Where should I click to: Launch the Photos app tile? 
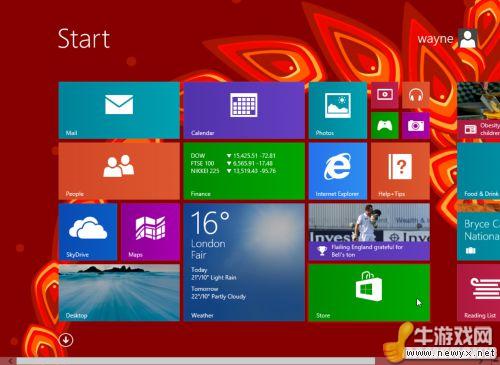(338, 110)
